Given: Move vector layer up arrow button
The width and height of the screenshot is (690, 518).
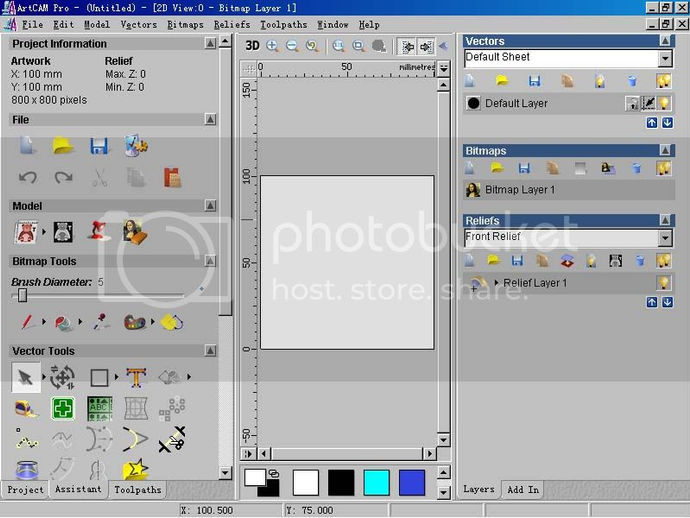Looking at the screenshot, I should pos(652,123).
